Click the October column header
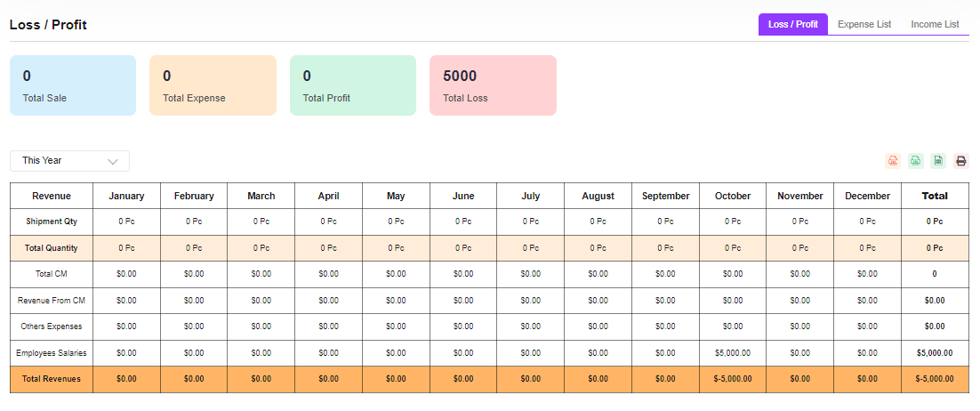Screen dimensions: 980x411 [x=733, y=196]
